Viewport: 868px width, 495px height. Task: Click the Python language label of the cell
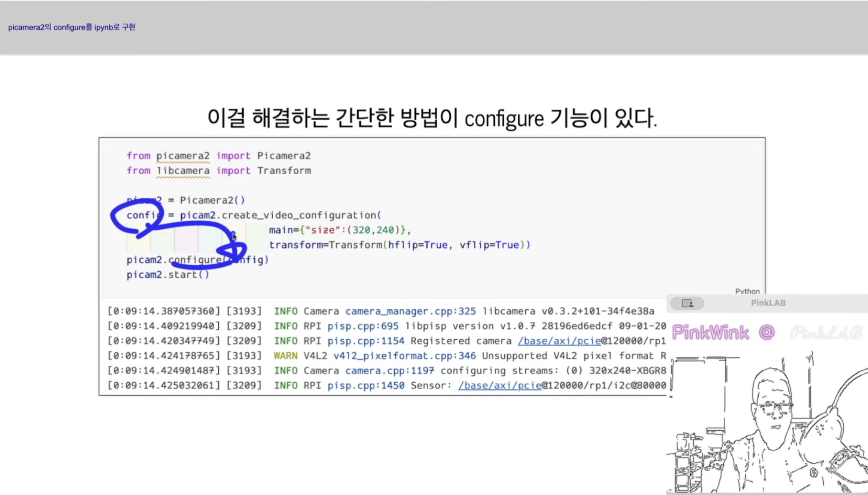click(x=747, y=291)
